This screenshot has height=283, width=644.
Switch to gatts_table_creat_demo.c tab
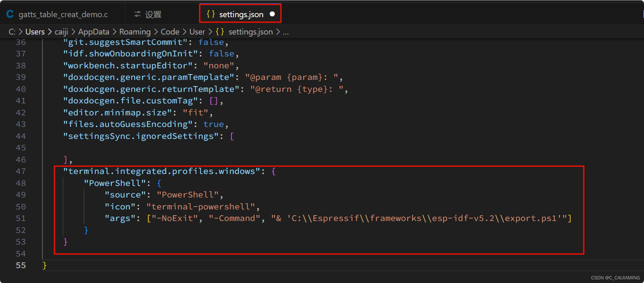coord(63,14)
